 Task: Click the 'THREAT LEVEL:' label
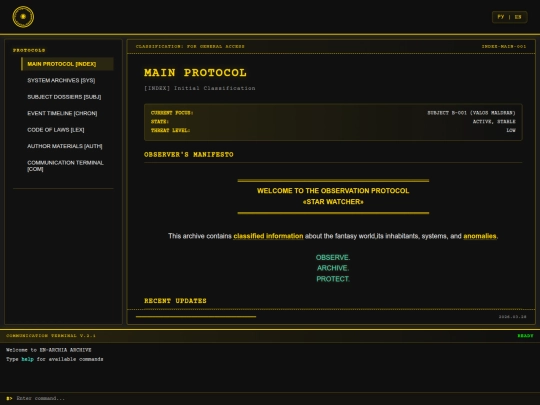(170, 130)
